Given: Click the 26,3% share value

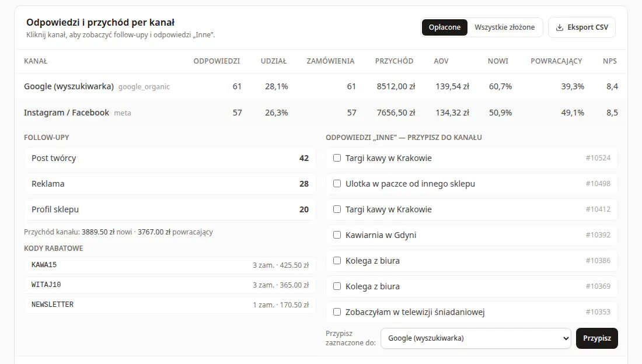Looking at the screenshot, I should (x=277, y=113).
